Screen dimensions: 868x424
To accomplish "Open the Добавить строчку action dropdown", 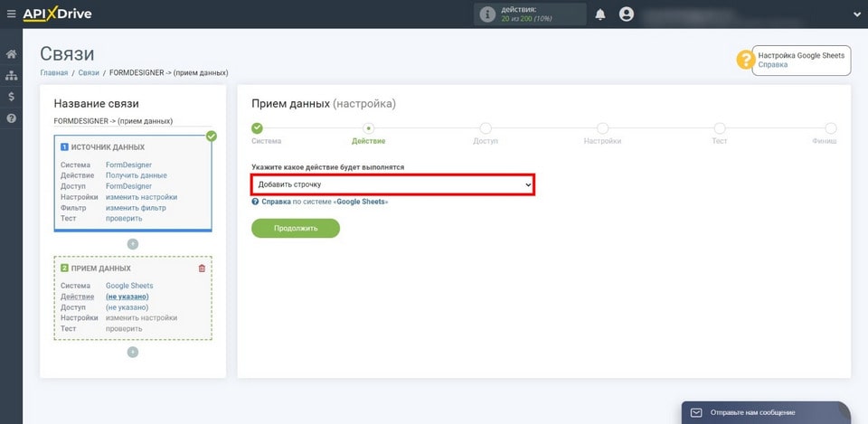I will [392, 184].
